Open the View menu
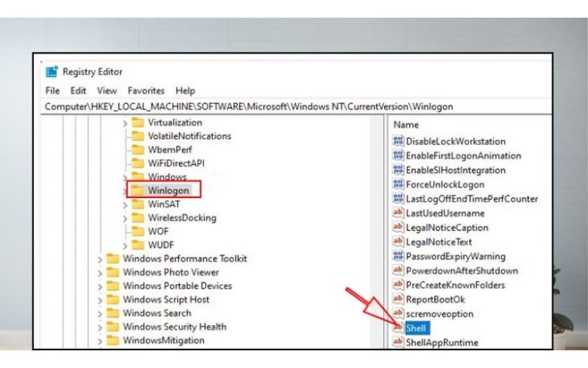This screenshot has height=368, width=588. 107,91
